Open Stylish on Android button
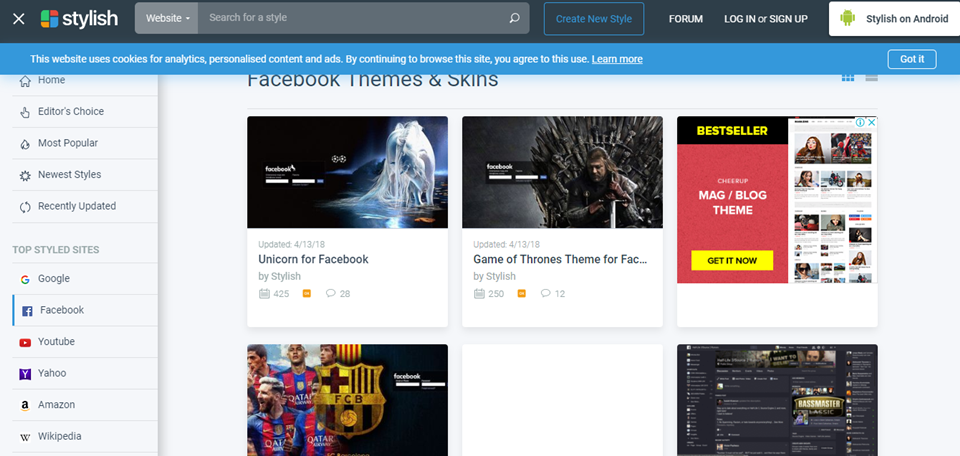 894,19
